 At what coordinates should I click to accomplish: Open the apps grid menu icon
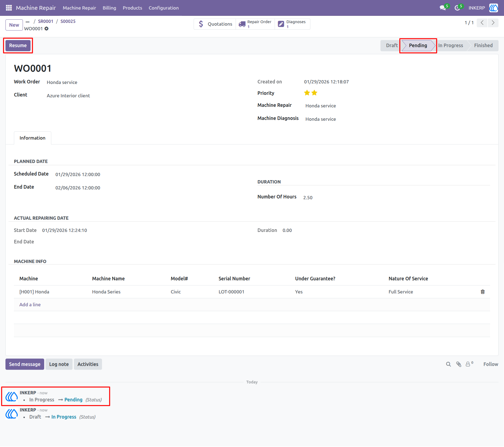click(9, 8)
